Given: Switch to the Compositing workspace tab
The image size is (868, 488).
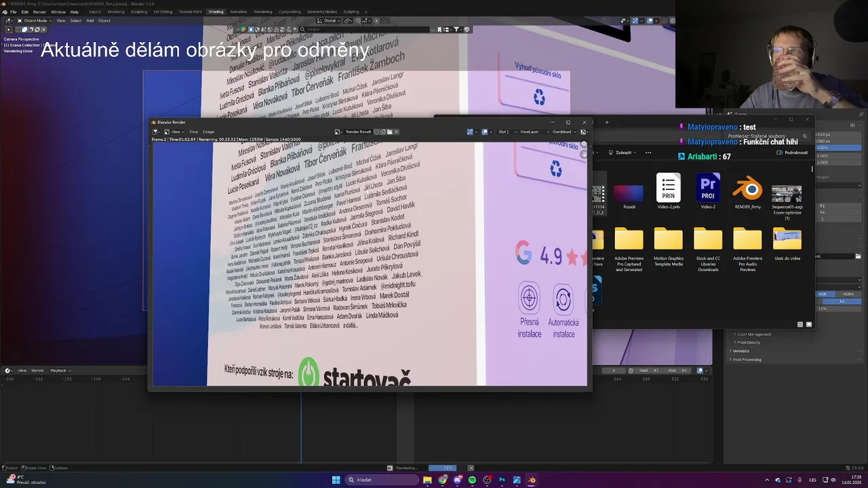Looking at the screenshot, I should pos(290,12).
